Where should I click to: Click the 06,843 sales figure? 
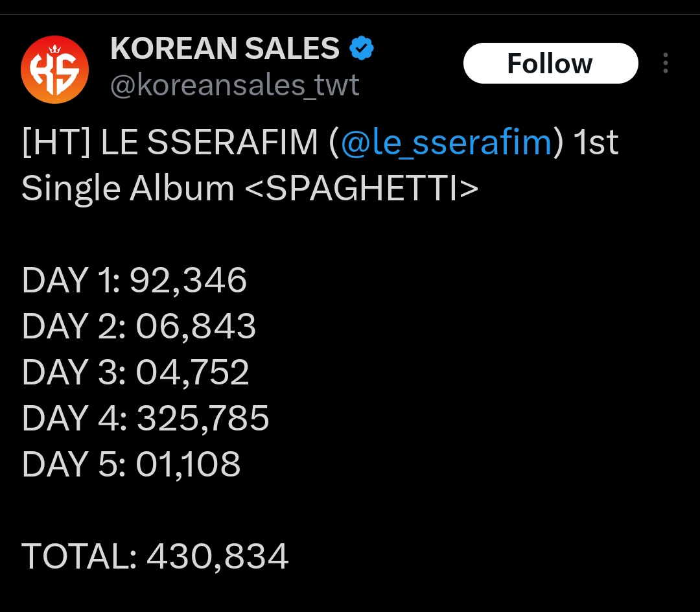point(196,327)
